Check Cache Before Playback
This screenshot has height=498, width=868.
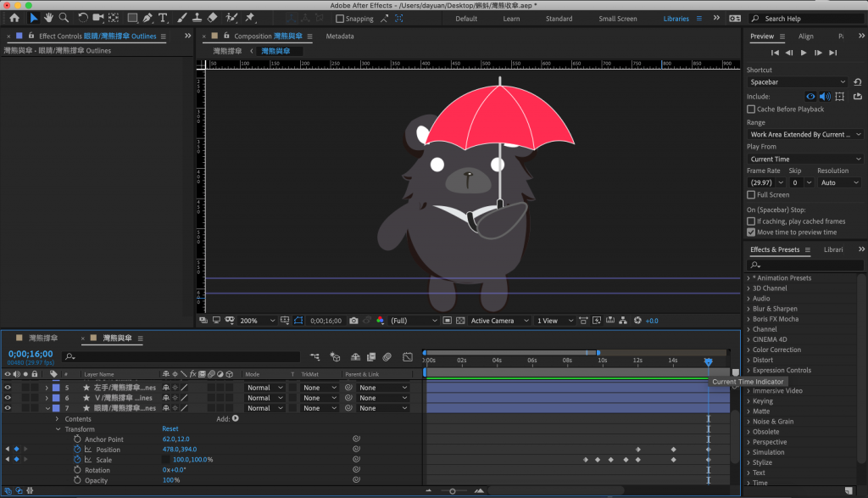point(751,109)
